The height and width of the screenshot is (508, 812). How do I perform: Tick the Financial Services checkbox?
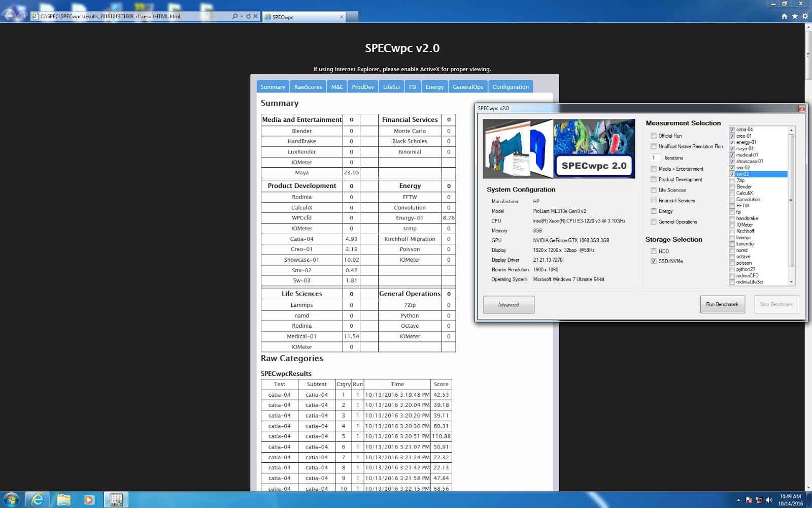tap(654, 201)
